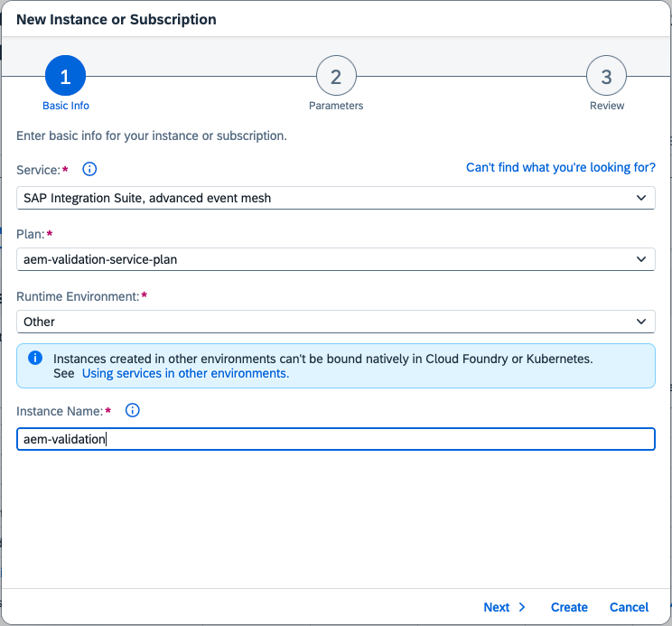Open the Service dropdown arrow
The image size is (672, 626).
pyautogui.click(x=641, y=198)
